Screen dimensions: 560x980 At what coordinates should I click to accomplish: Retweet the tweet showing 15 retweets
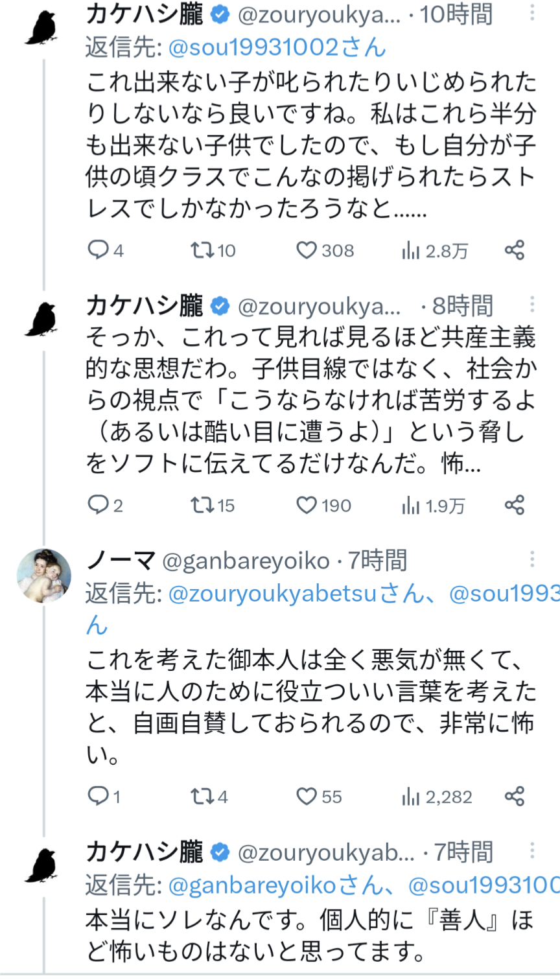click(x=201, y=506)
